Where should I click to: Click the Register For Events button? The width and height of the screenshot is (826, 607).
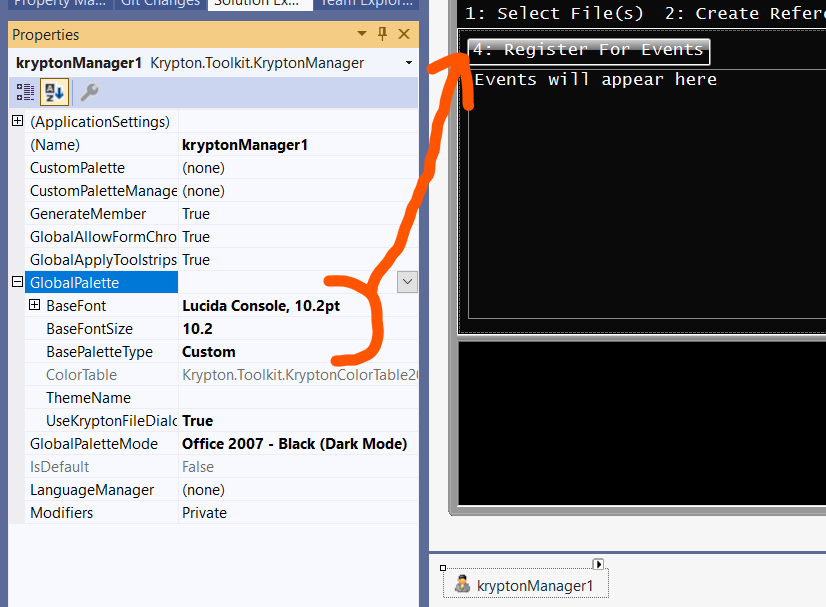pyautogui.click(x=587, y=49)
